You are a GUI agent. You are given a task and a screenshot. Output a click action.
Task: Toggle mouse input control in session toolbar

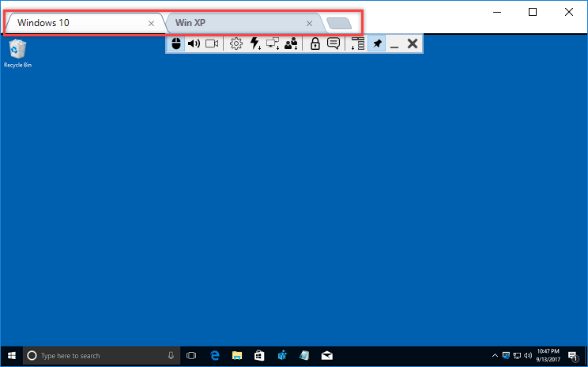[x=176, y=44]
